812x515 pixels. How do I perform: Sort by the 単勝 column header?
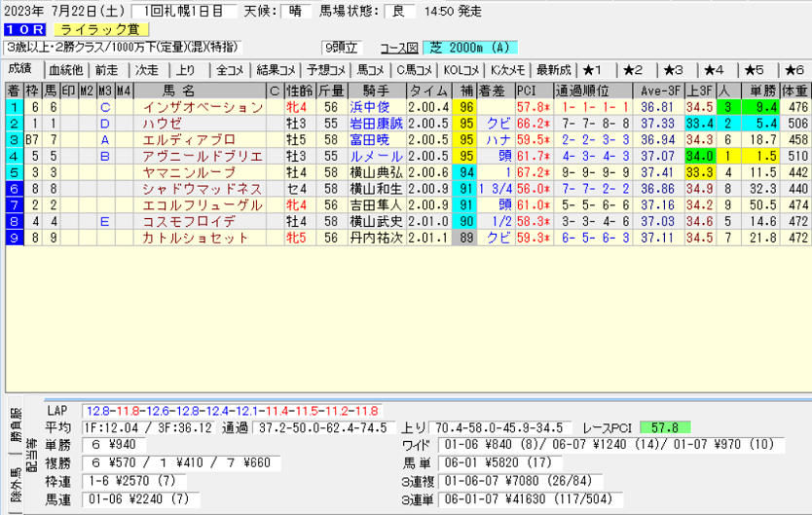tap(761, 91)
